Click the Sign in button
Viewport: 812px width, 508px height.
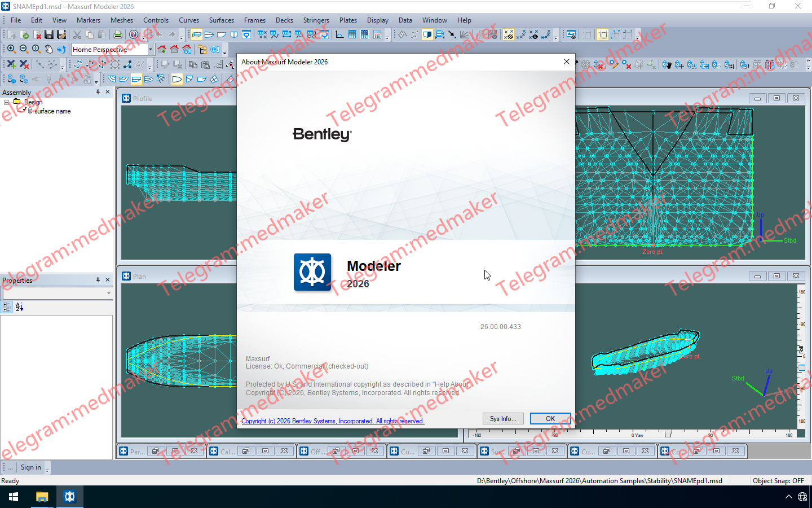tap(30, 467)
